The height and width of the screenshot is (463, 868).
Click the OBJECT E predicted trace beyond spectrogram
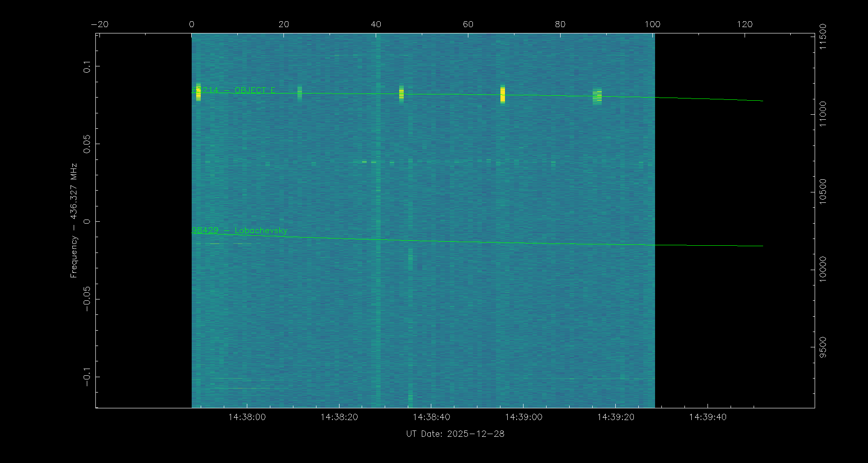click(x=710, y=99)
